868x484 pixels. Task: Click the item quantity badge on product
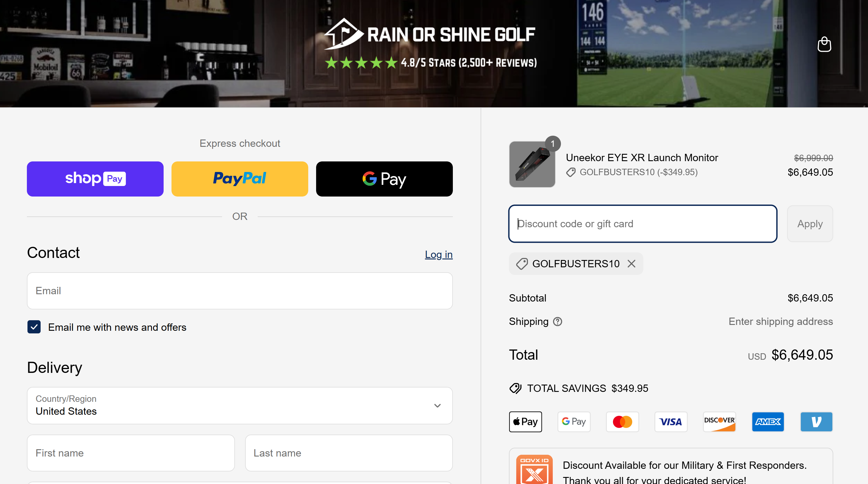click(552, 144)
